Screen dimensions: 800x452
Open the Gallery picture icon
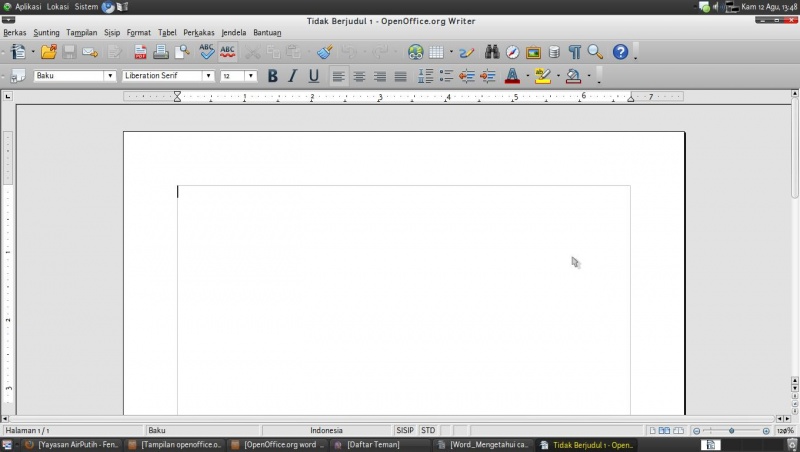coord(533,52)
